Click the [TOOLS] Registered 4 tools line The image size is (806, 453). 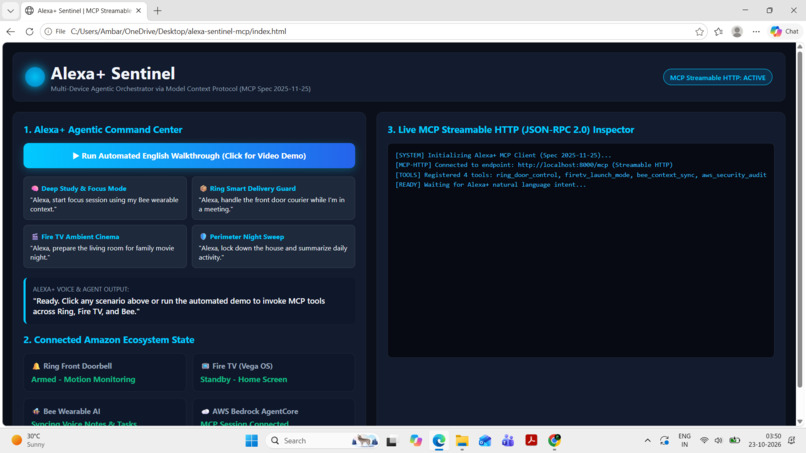[x=580, y=175]
